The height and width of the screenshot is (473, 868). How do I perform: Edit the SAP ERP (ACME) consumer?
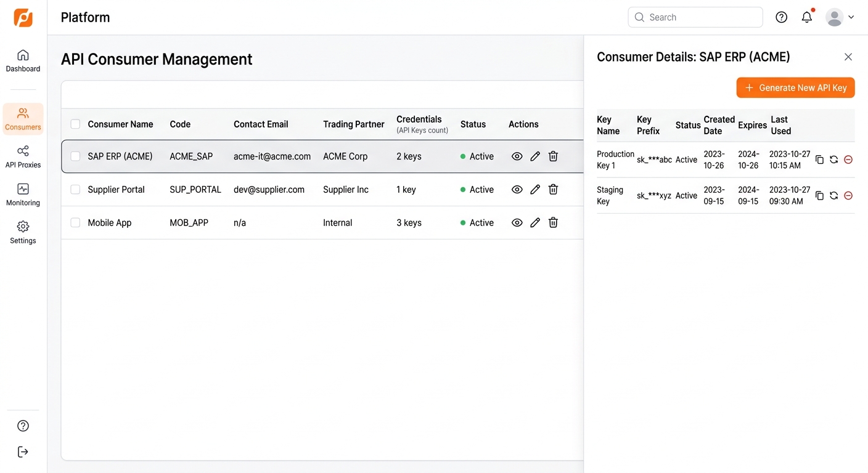click(535, 156)
